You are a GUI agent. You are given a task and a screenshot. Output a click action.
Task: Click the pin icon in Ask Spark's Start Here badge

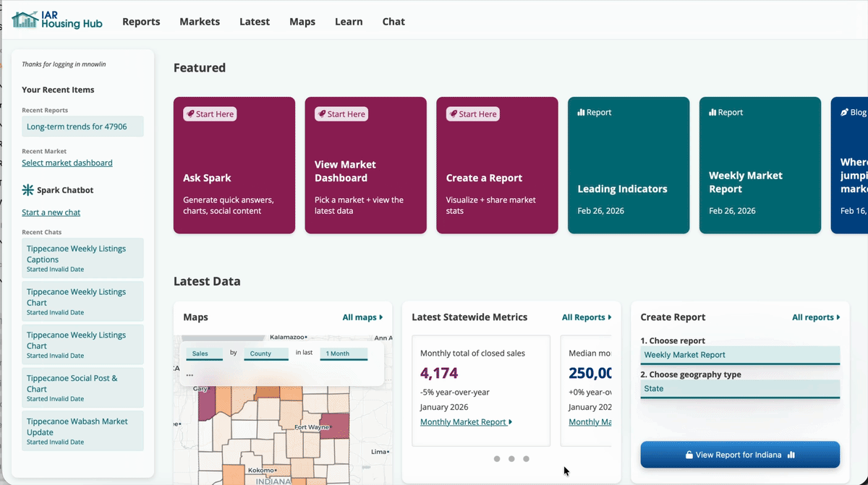[190, 113]
